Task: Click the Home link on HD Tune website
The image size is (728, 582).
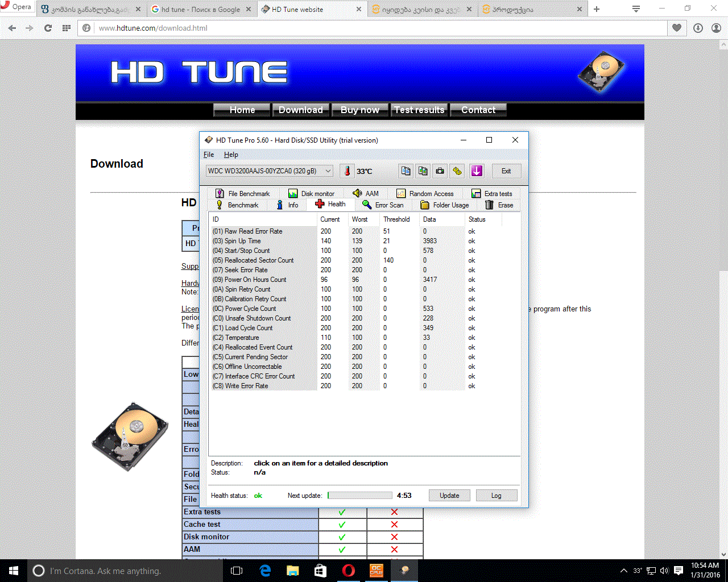Action: click(242, 110)
